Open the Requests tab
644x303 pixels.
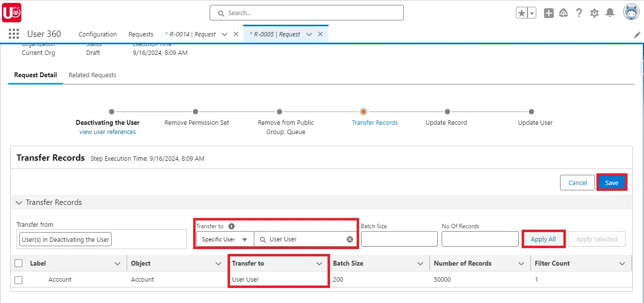[141, 34]
